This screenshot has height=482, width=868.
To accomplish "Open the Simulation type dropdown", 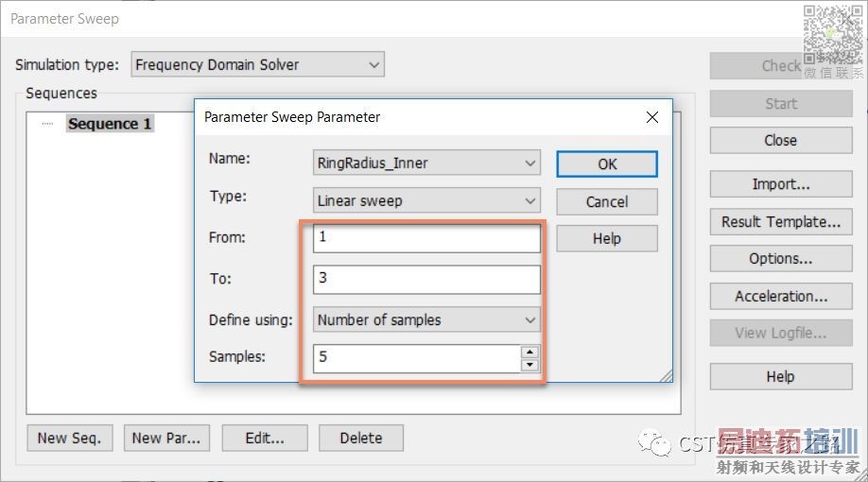I will pos(373,64).
